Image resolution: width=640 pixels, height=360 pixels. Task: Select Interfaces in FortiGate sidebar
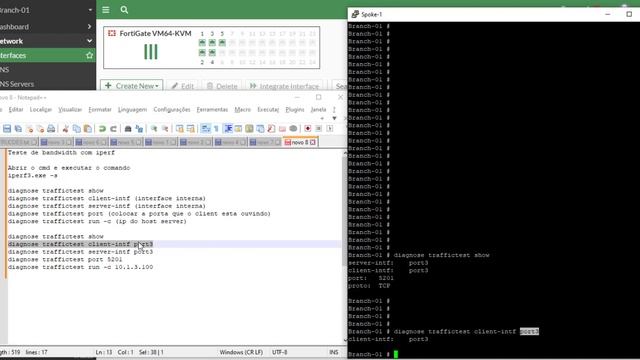pyautogui.click(x=48, y=55)
